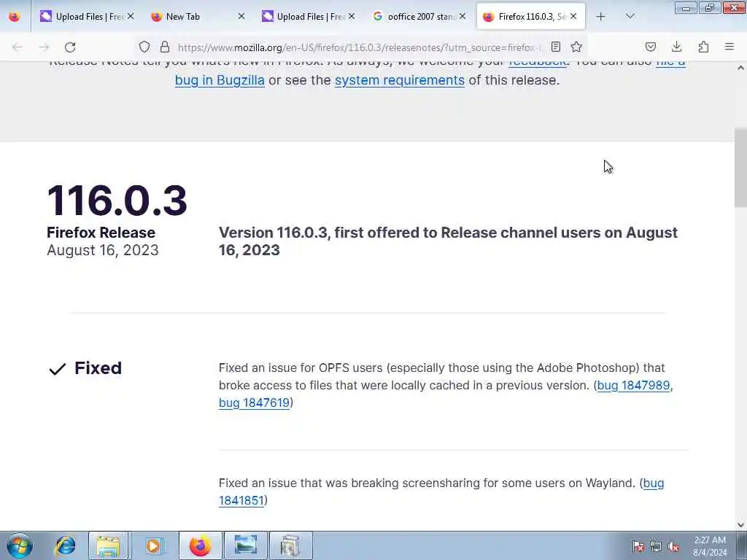Click the mozilla.org URL address field
This screenshot has width=747, height=560.
(x=360, y=47)
